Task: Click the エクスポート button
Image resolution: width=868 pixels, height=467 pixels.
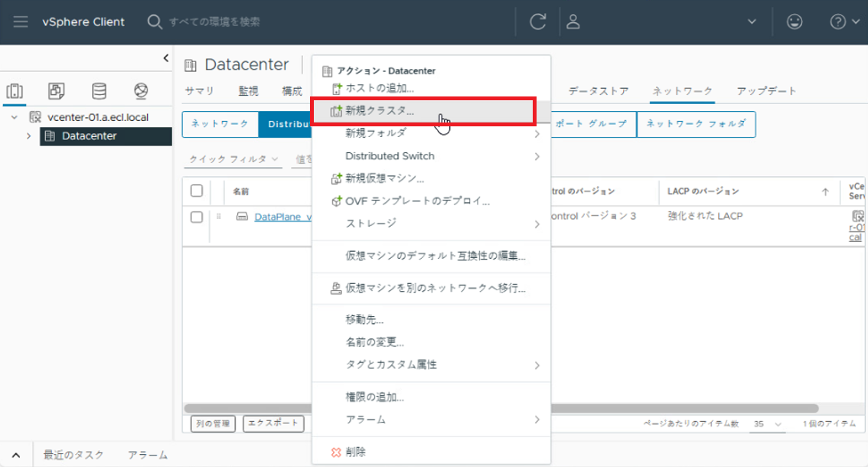Action: point(273,423)
